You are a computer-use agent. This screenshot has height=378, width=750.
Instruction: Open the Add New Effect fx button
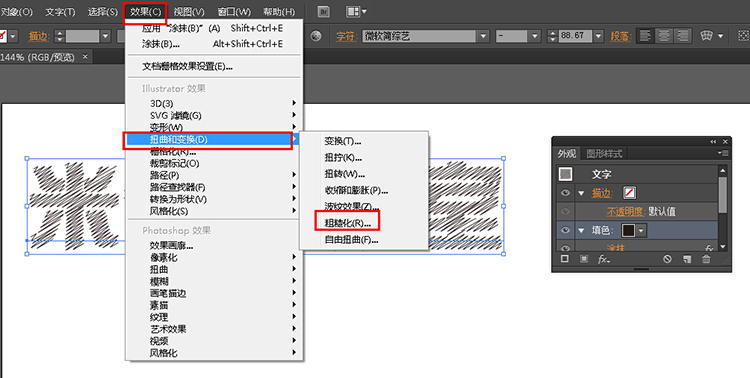click(603, 259)
